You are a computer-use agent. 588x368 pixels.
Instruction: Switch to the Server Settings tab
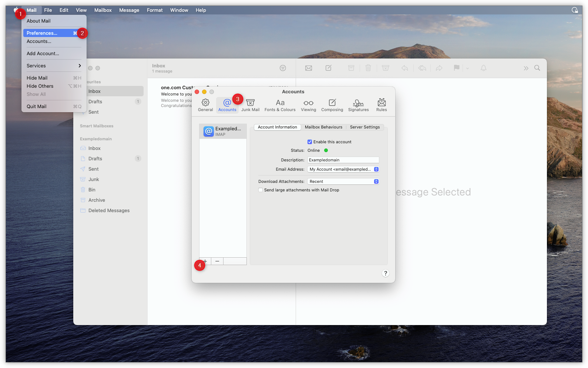(x=364, y=127)
